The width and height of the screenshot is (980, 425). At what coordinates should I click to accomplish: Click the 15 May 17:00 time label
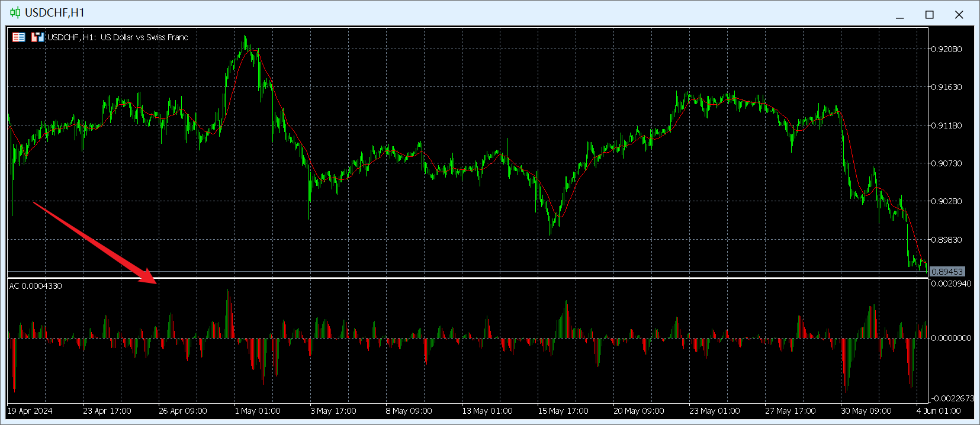click(563, 411)
